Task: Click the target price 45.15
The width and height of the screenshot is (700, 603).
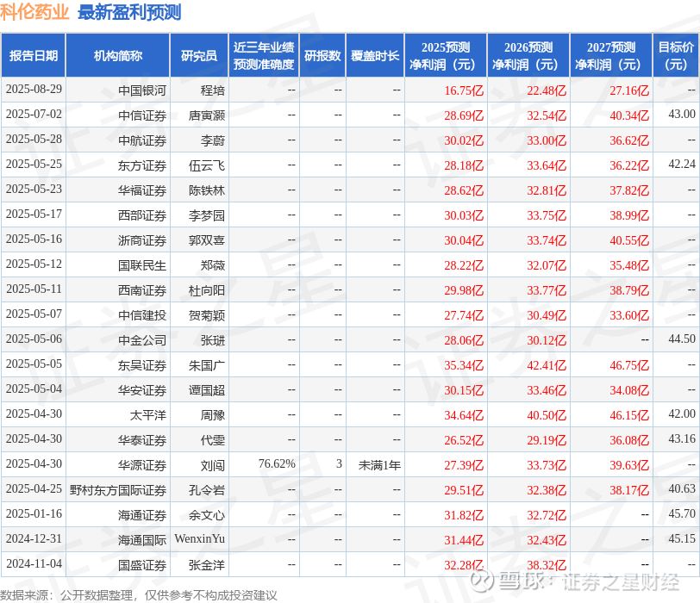Action: [682, 538]
